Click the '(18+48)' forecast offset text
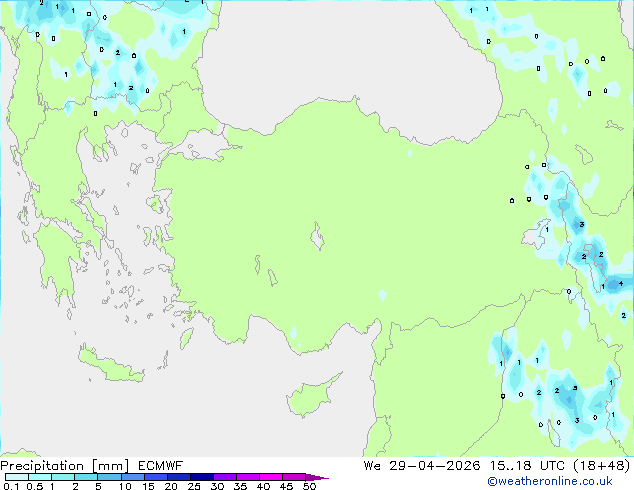634x490 pixels. click(x=602, y=466)
